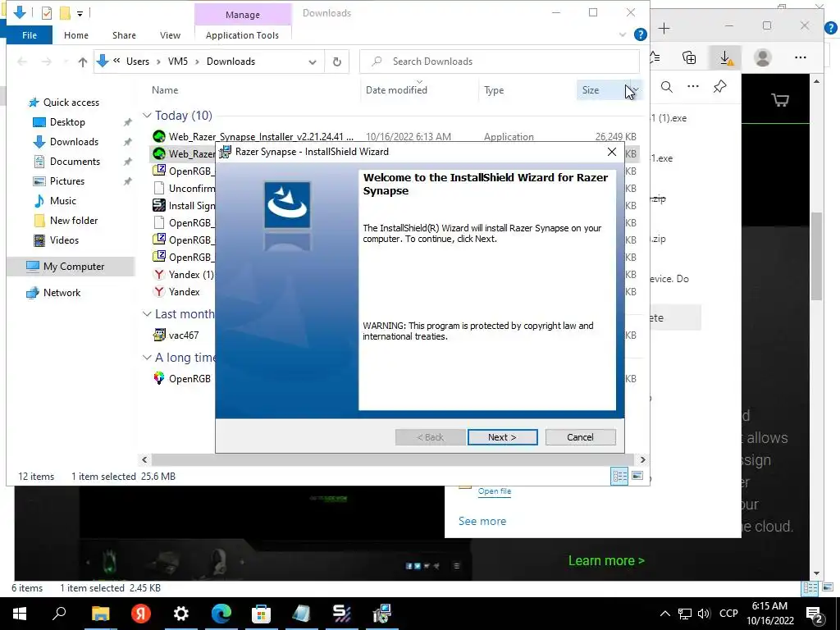Close the InstallShield Wizard dialog

(611, 152)
